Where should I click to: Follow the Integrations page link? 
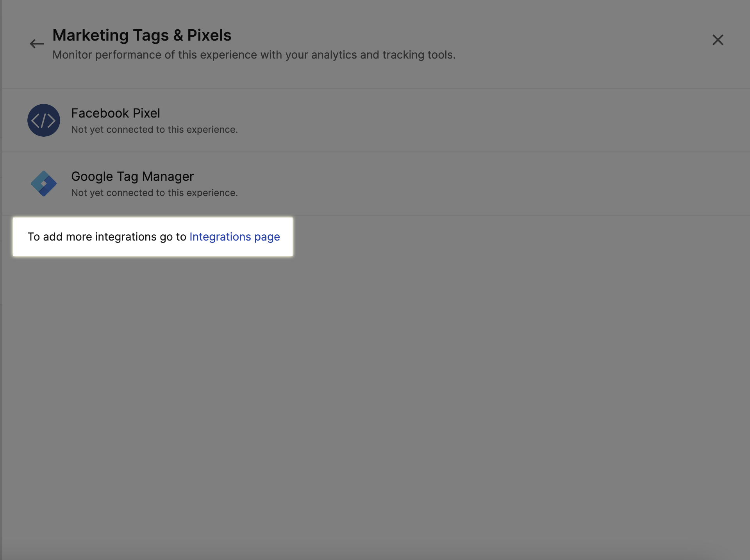235,237
